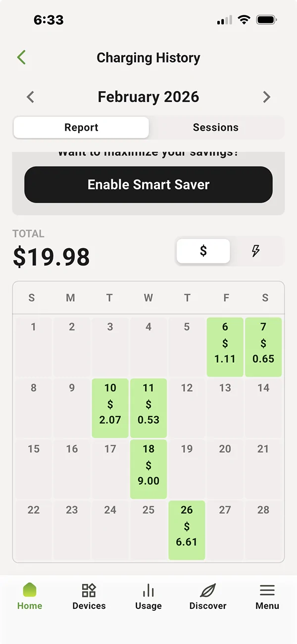Switch to the Sessions tab

[216, 127]
